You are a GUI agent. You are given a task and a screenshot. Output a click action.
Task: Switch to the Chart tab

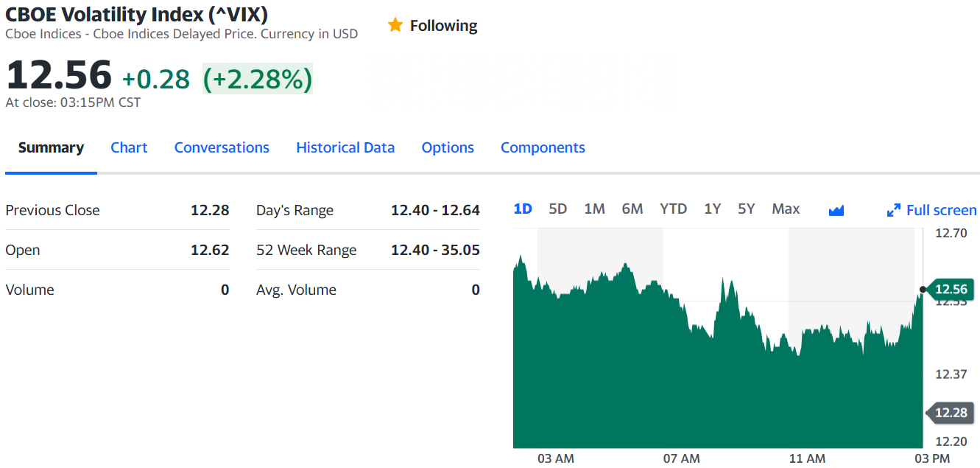pos(129,147)
